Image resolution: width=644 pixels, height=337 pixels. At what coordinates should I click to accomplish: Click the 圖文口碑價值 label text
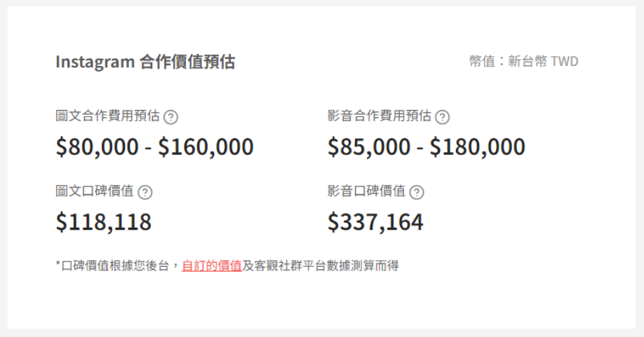[95, 191]
